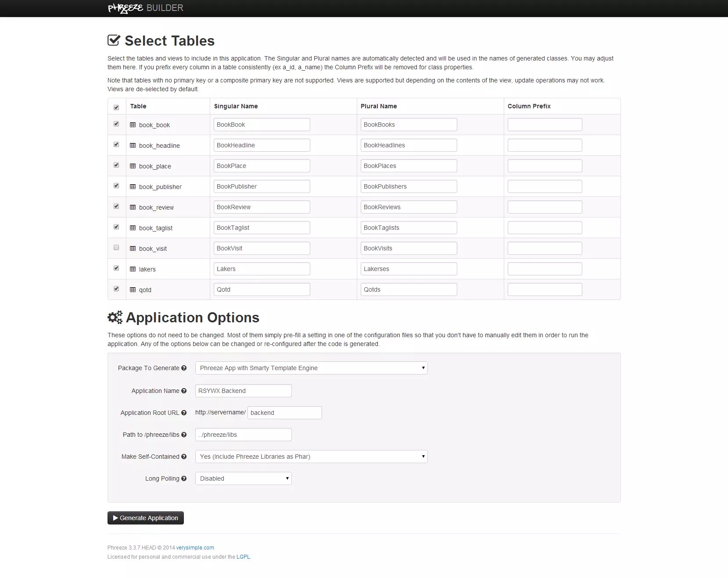Click the Select Tables checkmark icon

114,40
